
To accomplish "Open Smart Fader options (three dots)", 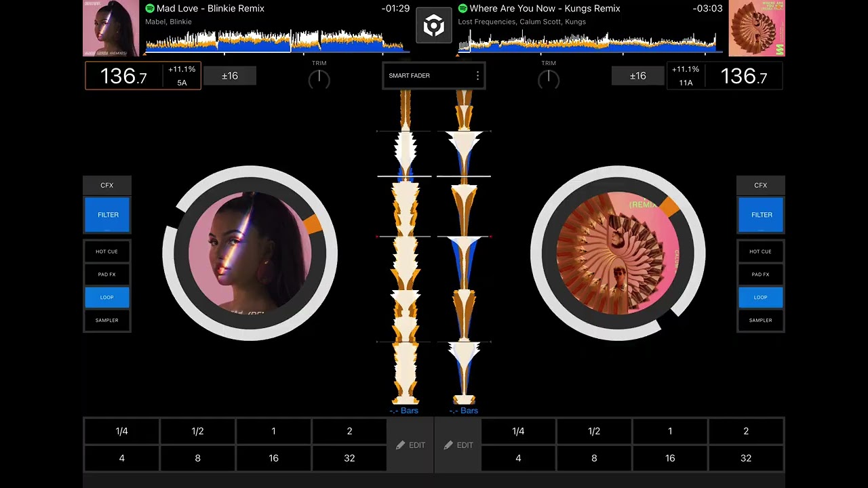I will 477,76.
